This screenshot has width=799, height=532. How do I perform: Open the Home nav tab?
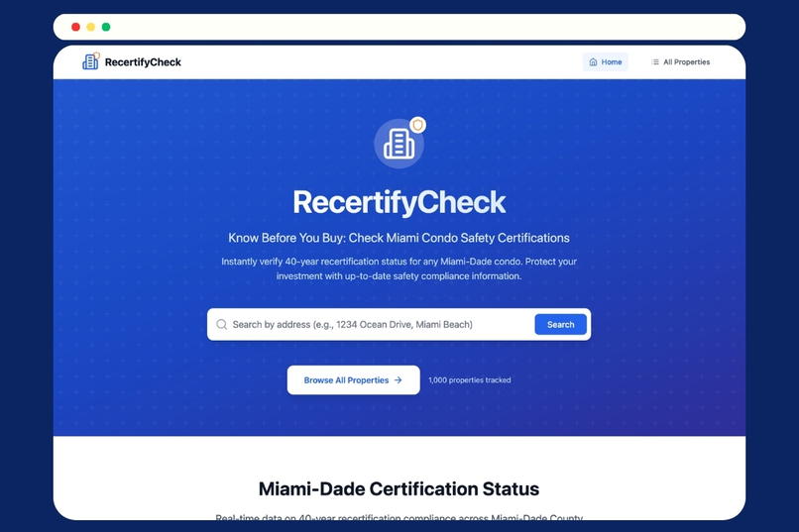pos(606,62)
